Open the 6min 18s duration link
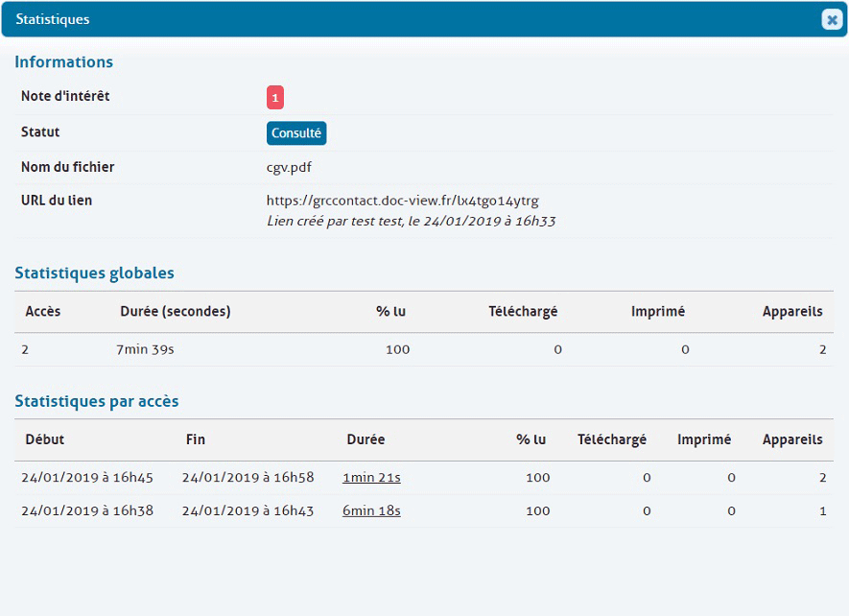Image resolution: width=849 pixels, height=616 pixels. click(371, 511)
